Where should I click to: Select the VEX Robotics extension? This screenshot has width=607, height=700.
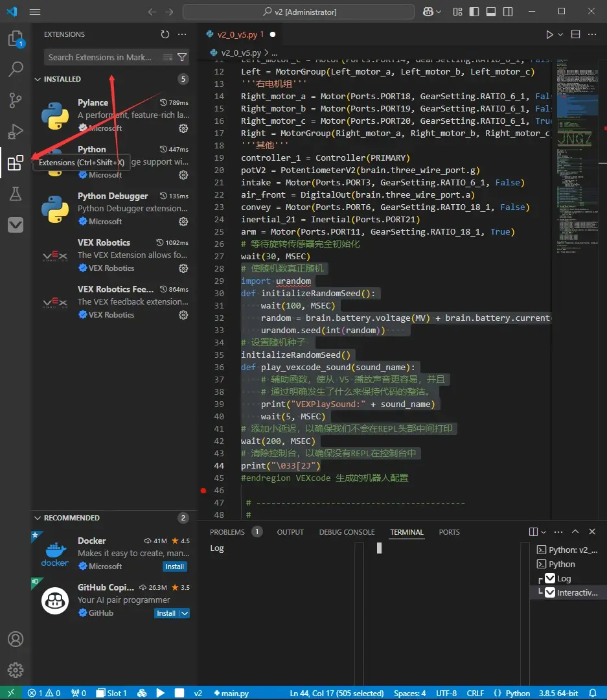point(114,255)
